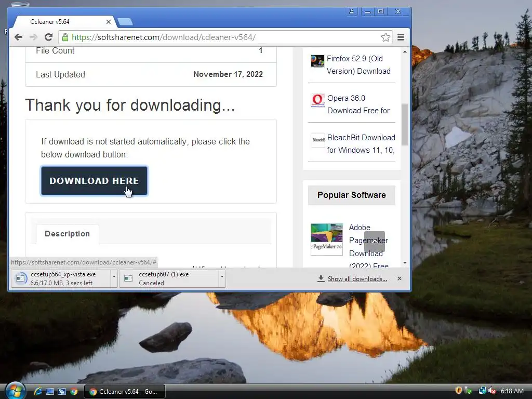Close the Ccleaner v5.64 tab
The image size is (532, 399).
(108, 22)
